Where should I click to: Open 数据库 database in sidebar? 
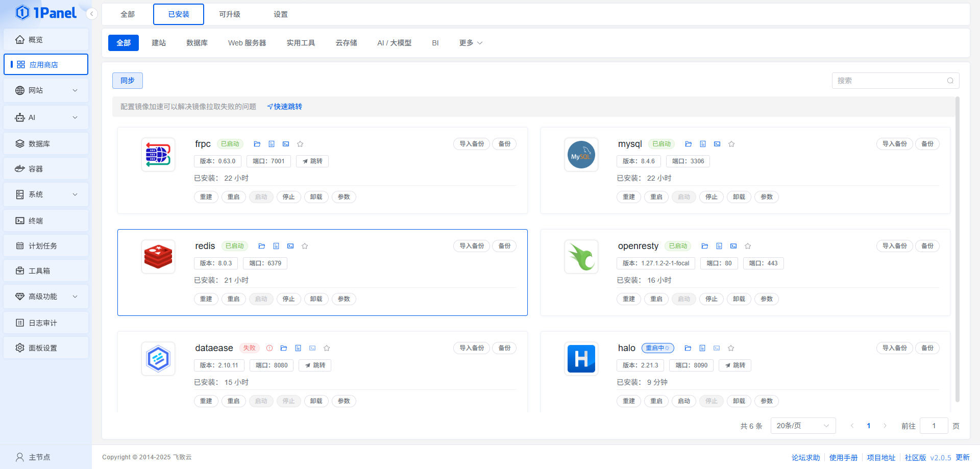(x=46, y=144)
